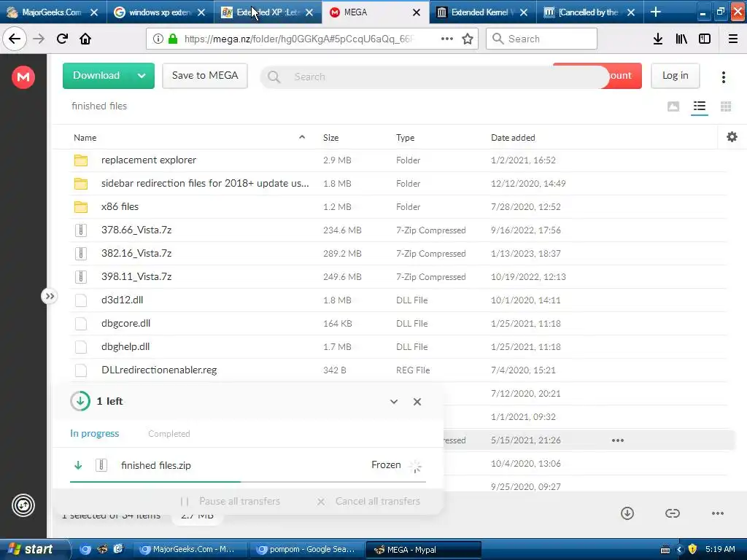Open a new browser tab with plus
The width and height of the screenshot is (747, 560).
tap(656, 12)
